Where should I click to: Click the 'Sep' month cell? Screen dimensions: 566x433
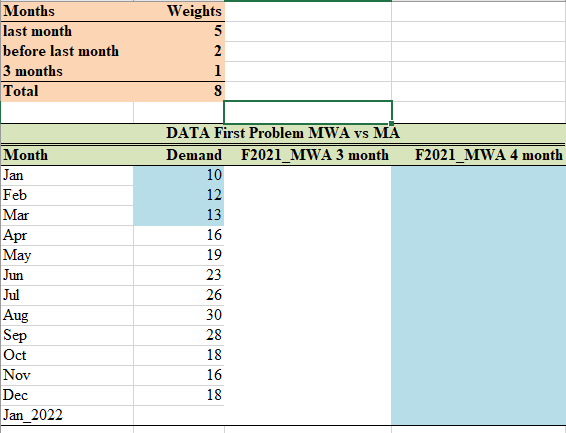67,336
